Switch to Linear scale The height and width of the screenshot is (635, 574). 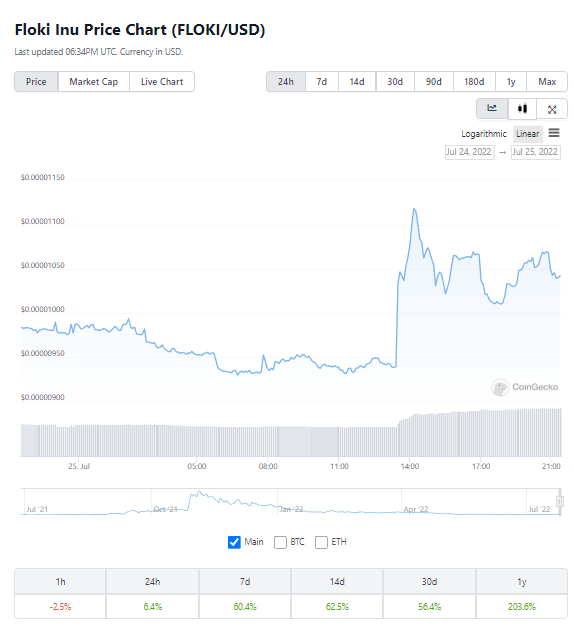pyautogui.click(x=527, y=134)
